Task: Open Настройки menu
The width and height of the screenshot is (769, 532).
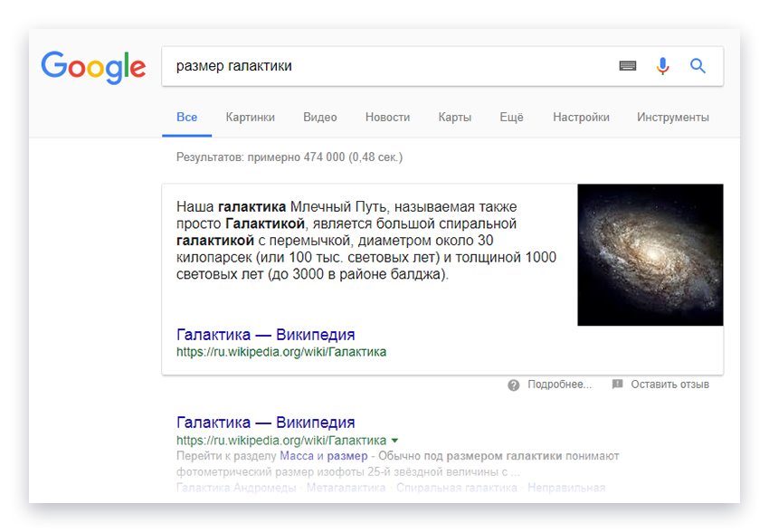Action: [x=581, y=118]
